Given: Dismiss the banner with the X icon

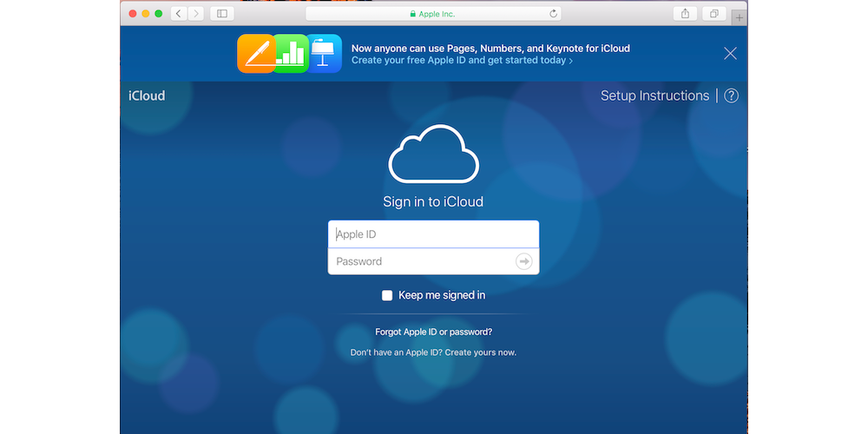Looking at the screenshot, I should point(730,53).
